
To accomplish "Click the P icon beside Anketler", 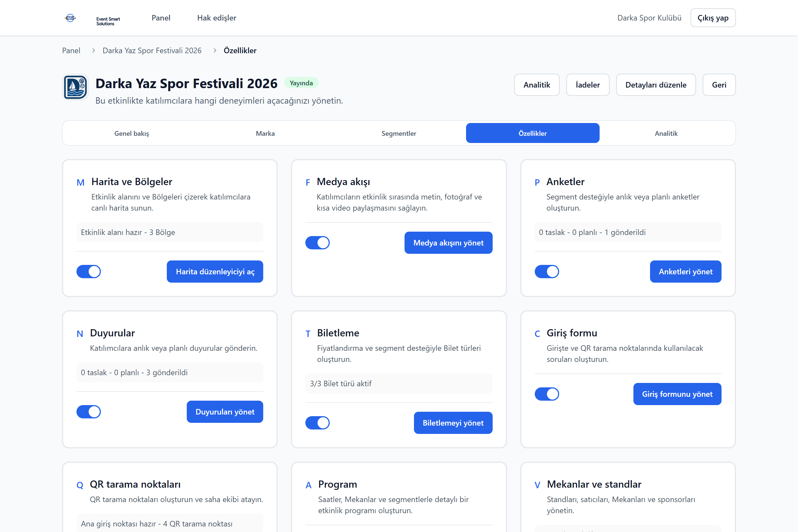I will coord(537,183).
